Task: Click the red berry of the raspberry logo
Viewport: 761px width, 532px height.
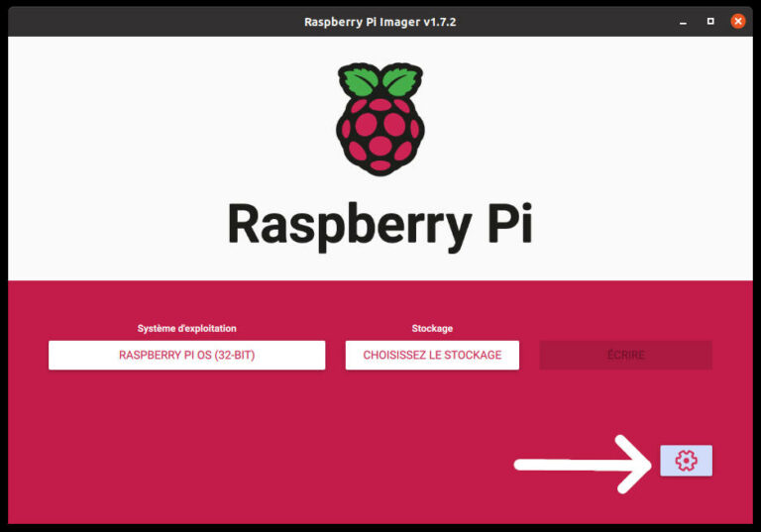Action: click(380, 134)
